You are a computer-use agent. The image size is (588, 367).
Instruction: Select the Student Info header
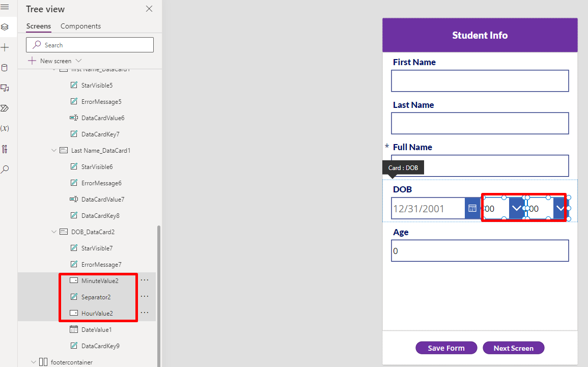point(480,35)
